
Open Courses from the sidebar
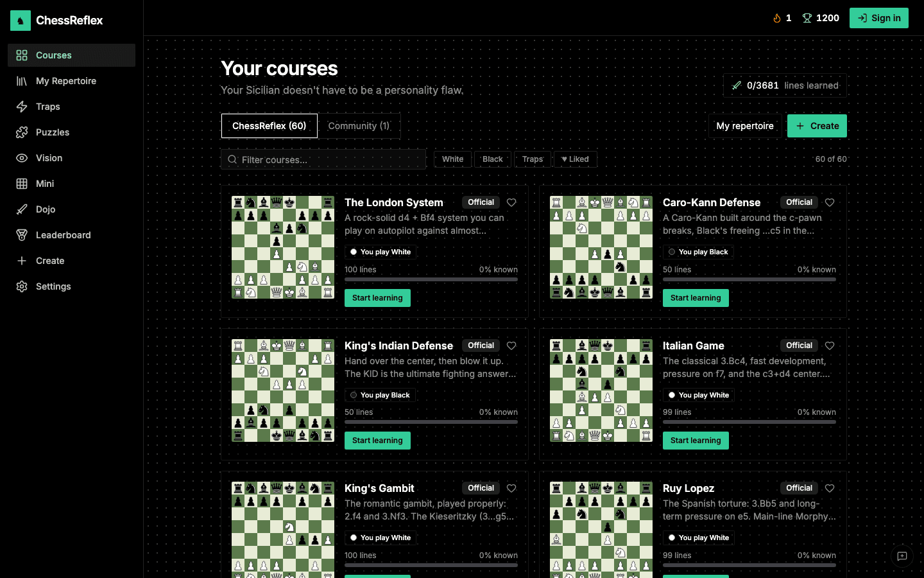pos(71,55)
